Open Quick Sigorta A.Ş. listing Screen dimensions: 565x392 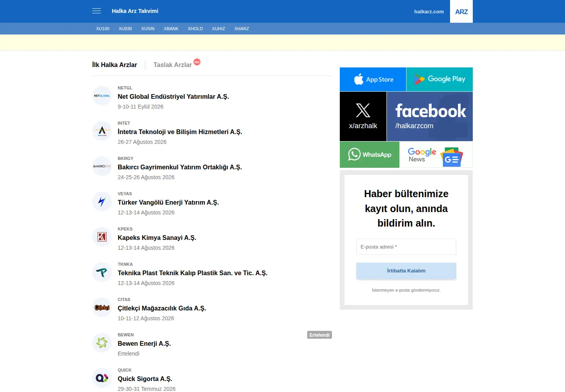point(145,379)
